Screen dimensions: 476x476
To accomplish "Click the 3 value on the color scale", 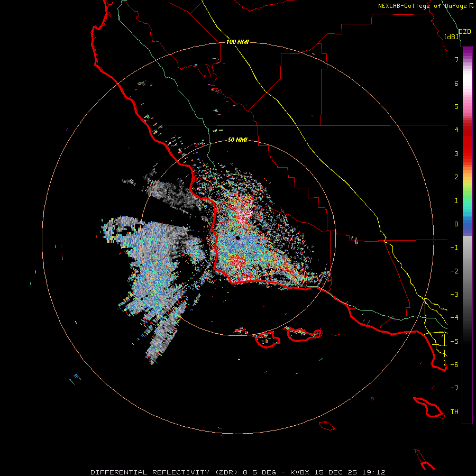I will click(x=456, y=153).
